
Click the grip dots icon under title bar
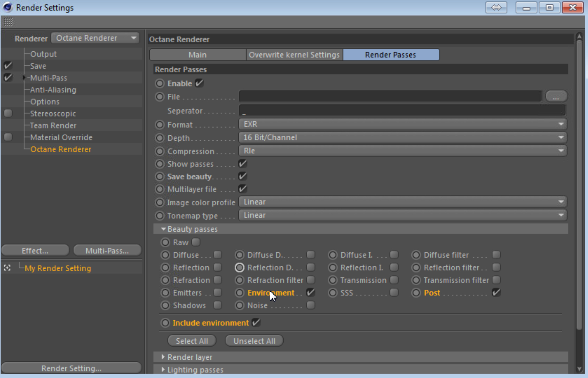click(8, 22)
